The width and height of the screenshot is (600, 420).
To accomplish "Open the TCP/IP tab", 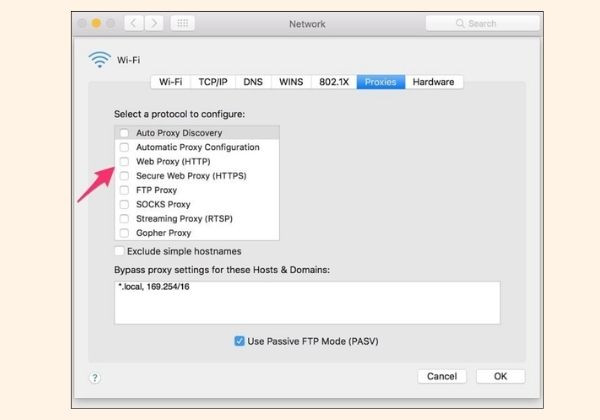I will pyautogui.click(x=213, y=82).
